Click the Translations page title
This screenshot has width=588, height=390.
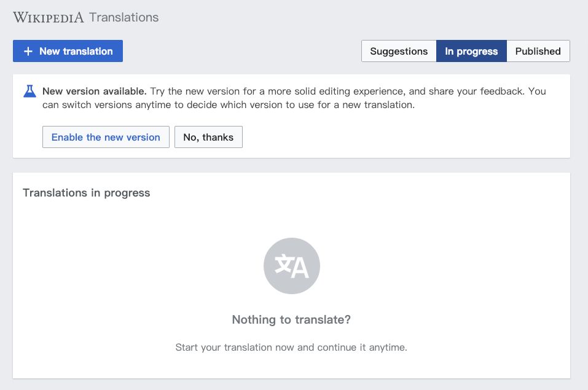(x=123, y=17)
